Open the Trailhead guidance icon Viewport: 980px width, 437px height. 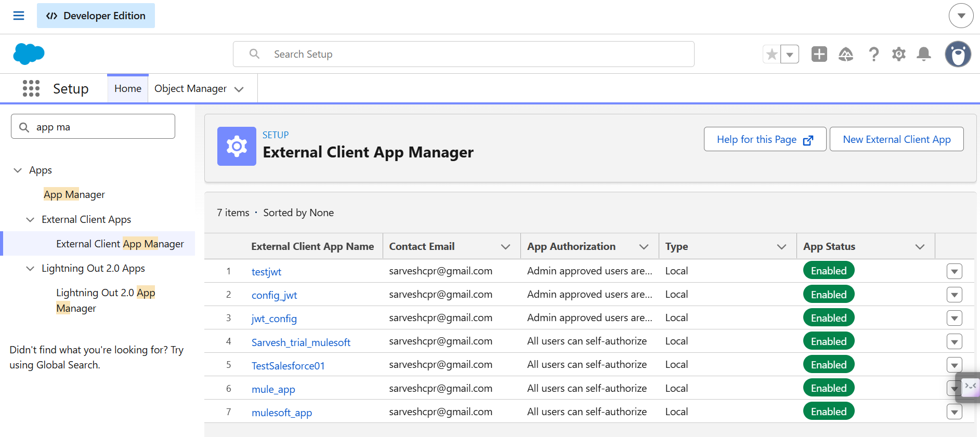coord(846,54)
